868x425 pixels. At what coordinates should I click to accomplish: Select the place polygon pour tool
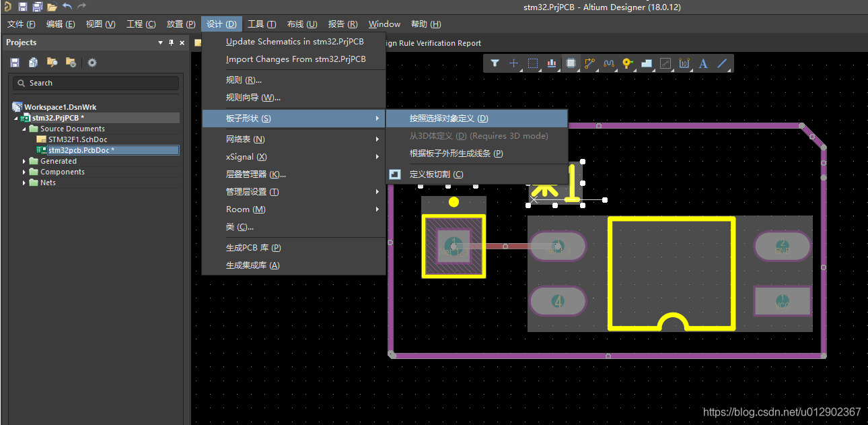[x=647, y=63]
